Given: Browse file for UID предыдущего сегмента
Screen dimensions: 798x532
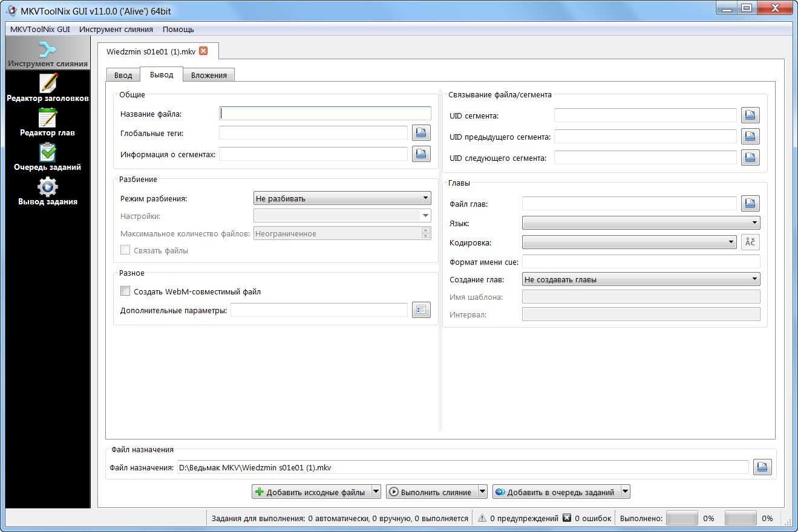Looking at the screenshot, I should (x=750, y=136).
